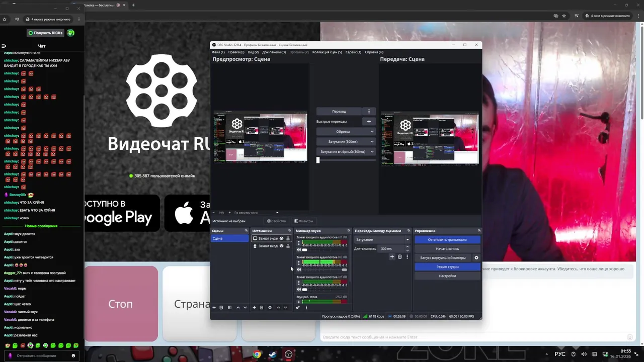Toggle lock on Захват экрана source
644x362 pixels.
coord(288,238)
